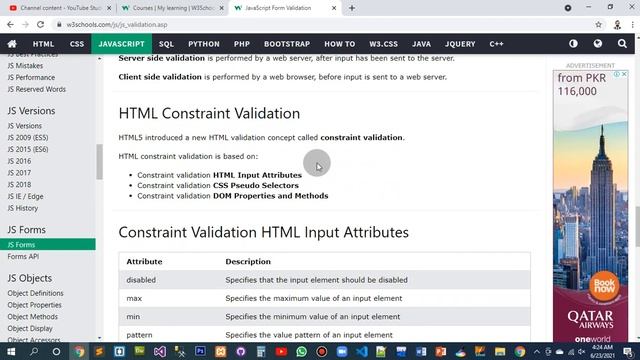Show hidden system tray icons
The height and width of the screenshot is (360, 640).
537,351
